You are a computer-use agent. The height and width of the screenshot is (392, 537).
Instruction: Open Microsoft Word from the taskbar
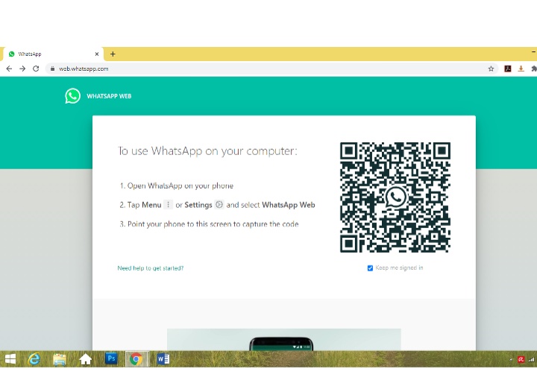pyautogui.click(x=163, y=359)
